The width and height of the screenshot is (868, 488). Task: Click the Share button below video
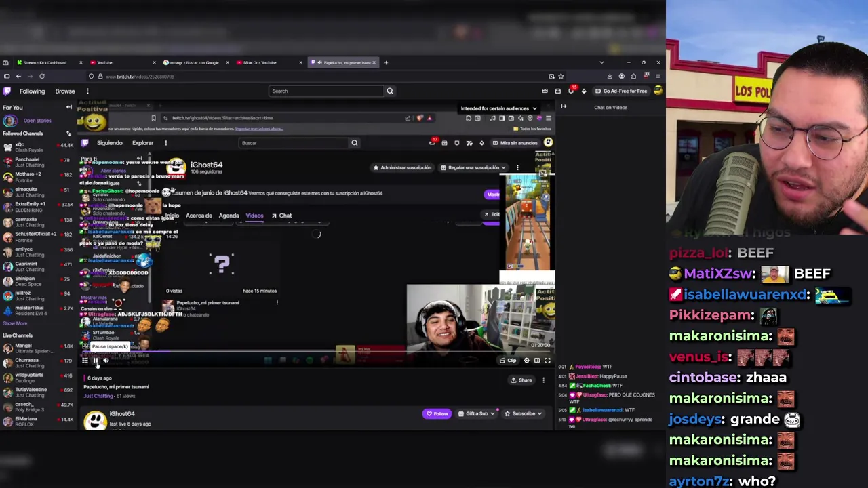point(521,380)
